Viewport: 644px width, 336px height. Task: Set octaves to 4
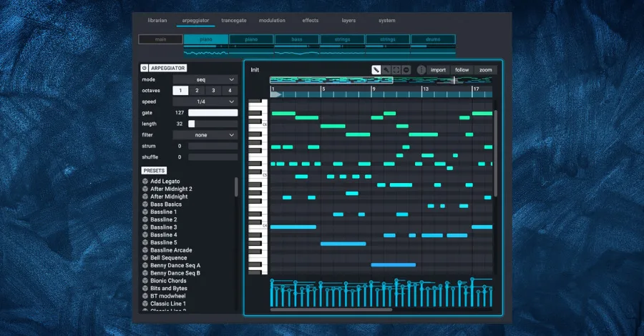pos(230,91)
